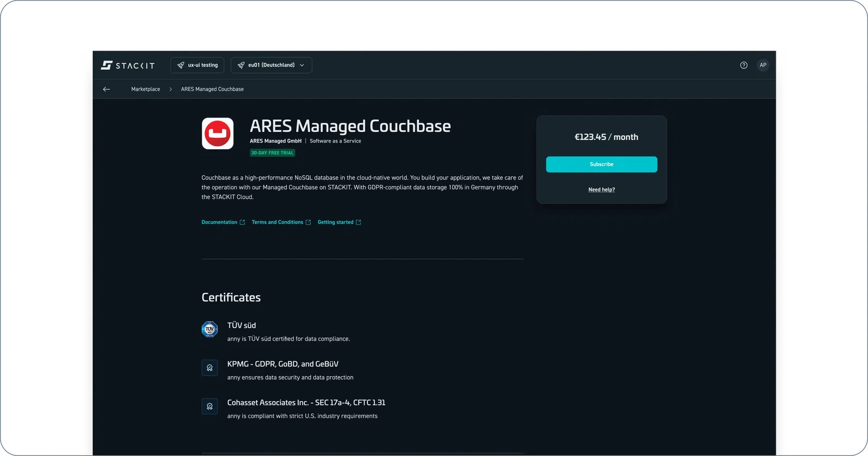Click the Need help? link
This screenshot has width=868, height=456.
(602, 190)
